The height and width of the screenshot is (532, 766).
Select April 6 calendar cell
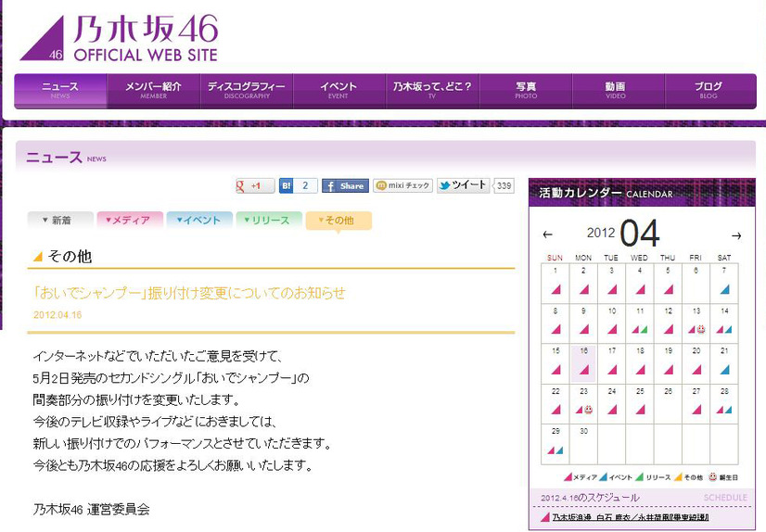pos(696,284)
